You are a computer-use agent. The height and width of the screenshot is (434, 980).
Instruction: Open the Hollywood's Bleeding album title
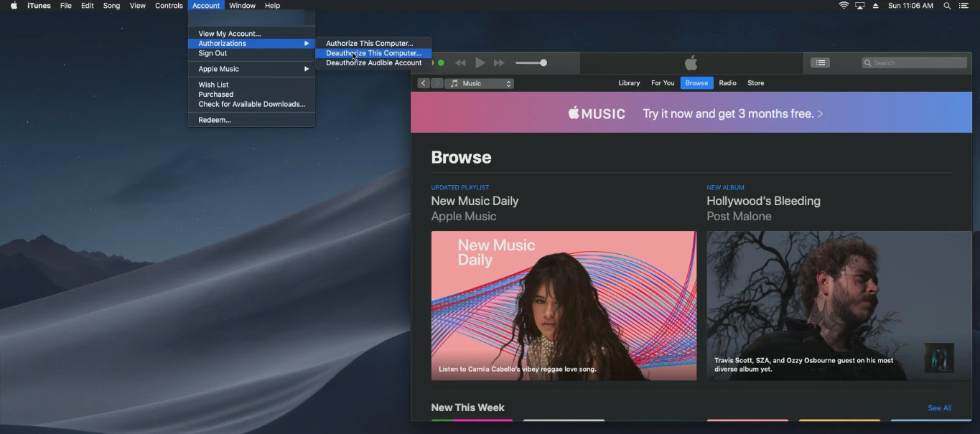click(x=763, y=201)
